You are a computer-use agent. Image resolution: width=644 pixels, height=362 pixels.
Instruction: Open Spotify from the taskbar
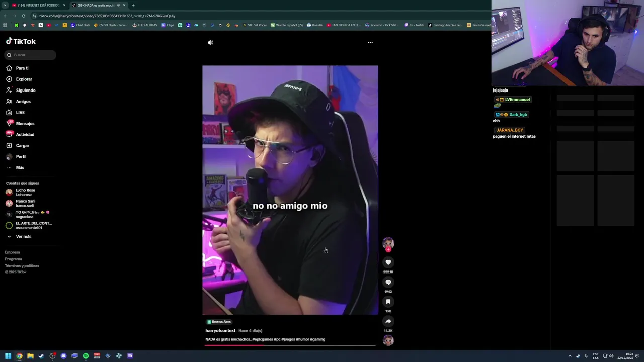pos(86,356)
